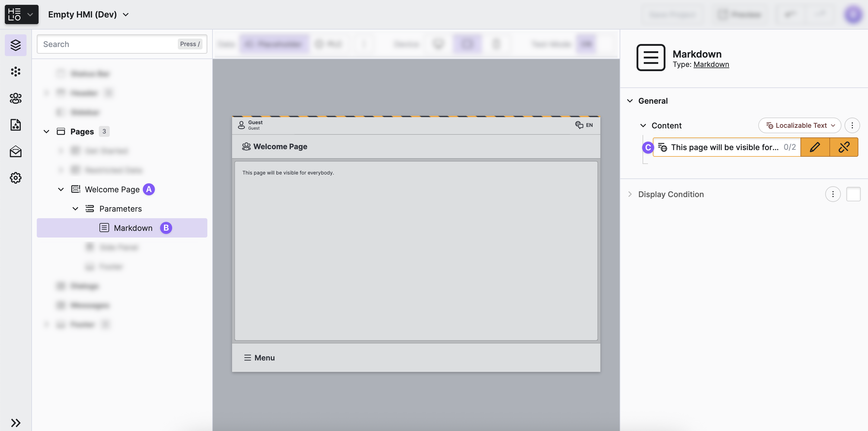The height and width of the screenshot is (431, 868).
Task: Open the Localizable Text dropdown
Action: 800,125
